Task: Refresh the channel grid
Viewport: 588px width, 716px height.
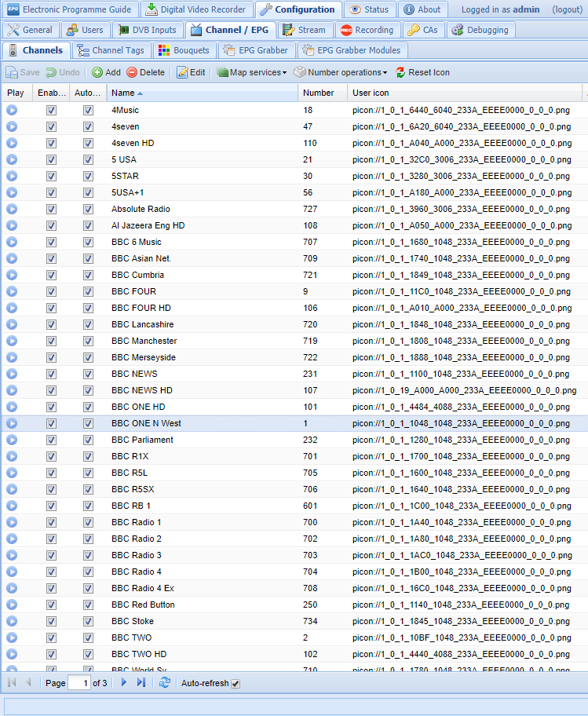Action: click(165, 683)
